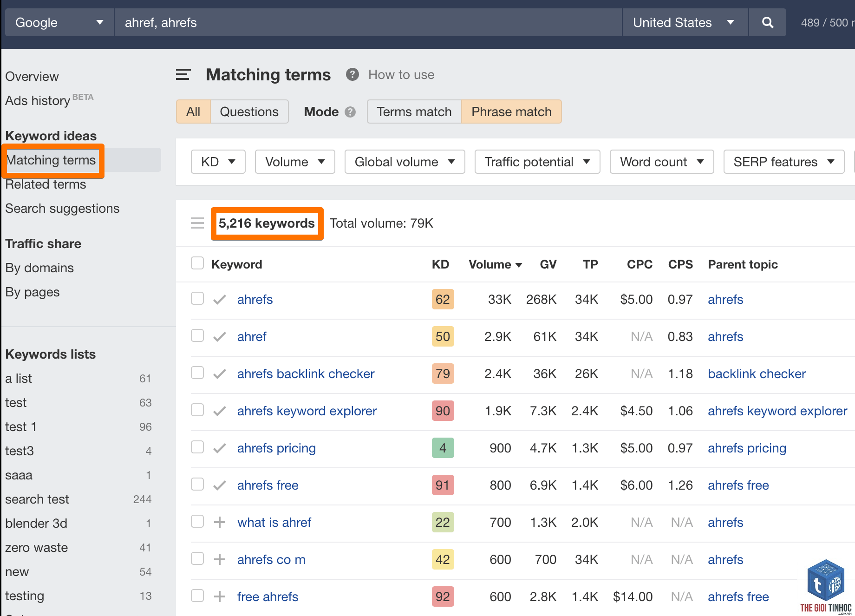
Task: Click the Mode help question icon
Action: click(x=350, y=112)
